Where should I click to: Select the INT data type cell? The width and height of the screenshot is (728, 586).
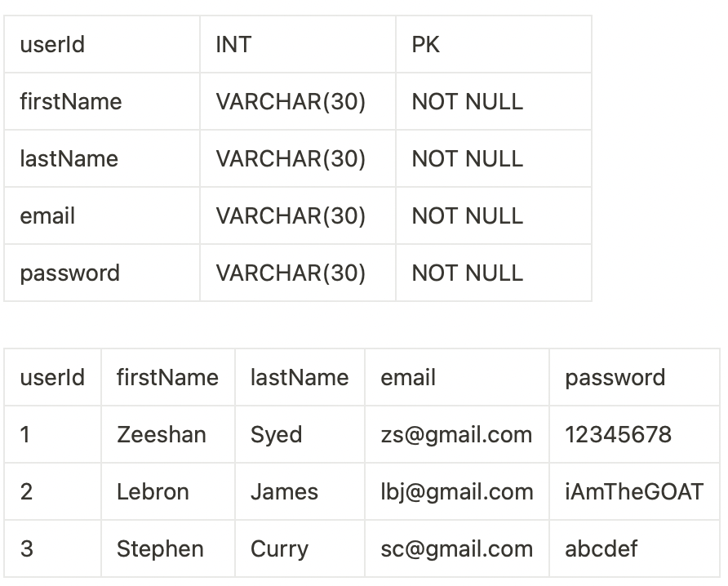[x=233, y=44]
